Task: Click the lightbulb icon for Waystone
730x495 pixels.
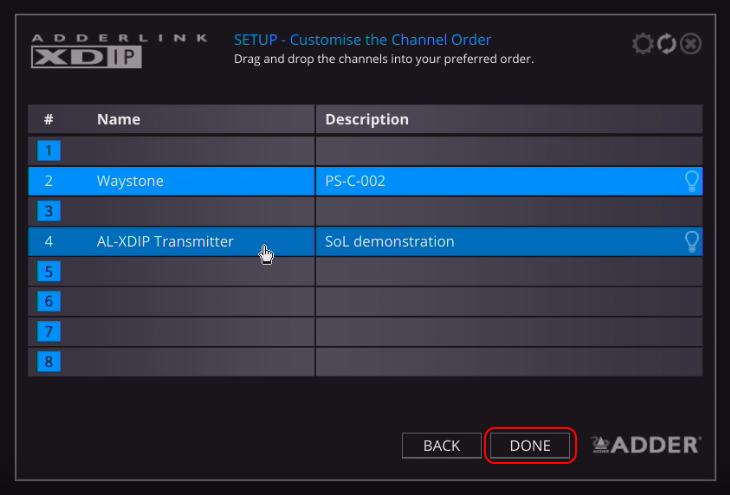Action: pos(691,181)
